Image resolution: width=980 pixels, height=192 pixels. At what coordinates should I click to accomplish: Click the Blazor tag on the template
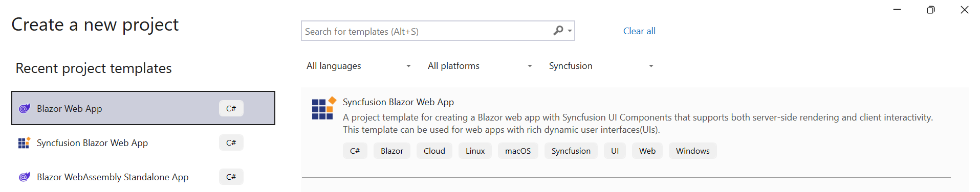[x=392, y=151]
